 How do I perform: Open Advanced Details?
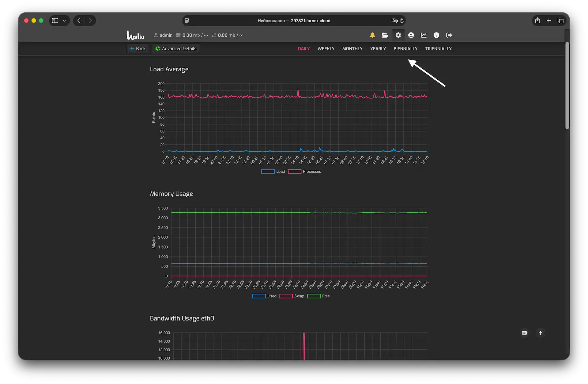click(176, 48)
